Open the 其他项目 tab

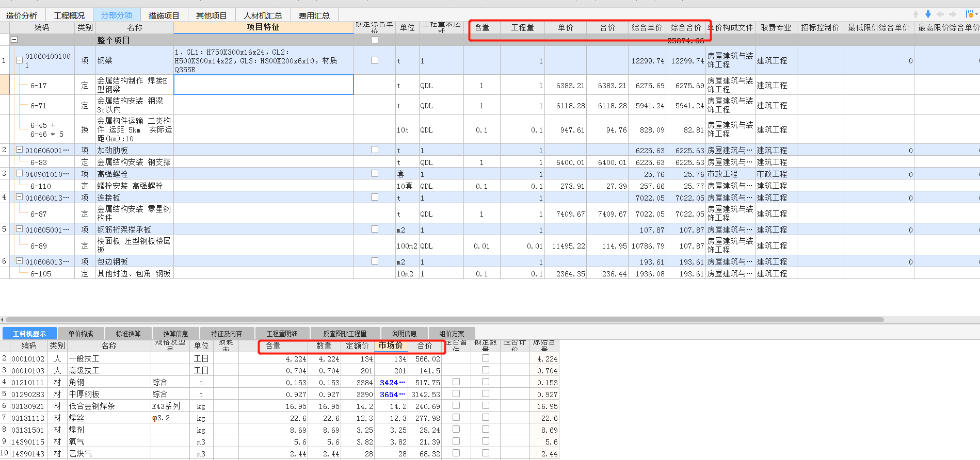212,15
